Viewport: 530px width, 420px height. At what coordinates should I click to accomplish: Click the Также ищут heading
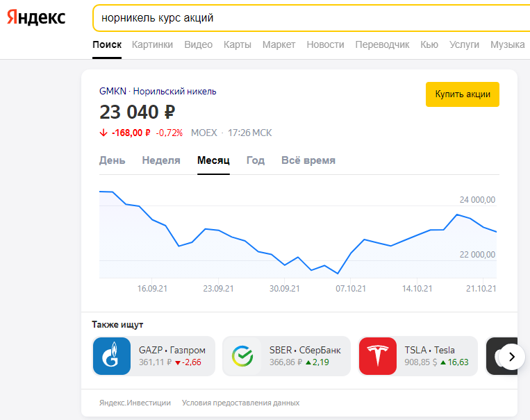[x=117, y=325]
